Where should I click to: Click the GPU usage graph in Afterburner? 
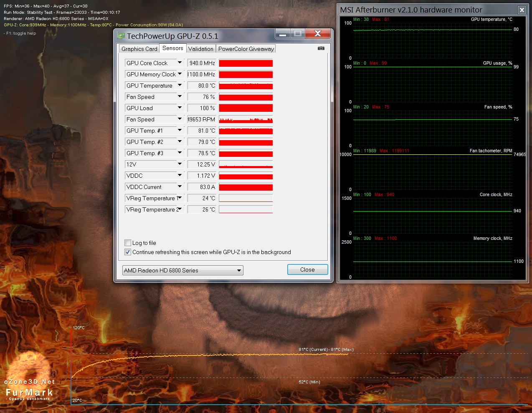point(433,84)
